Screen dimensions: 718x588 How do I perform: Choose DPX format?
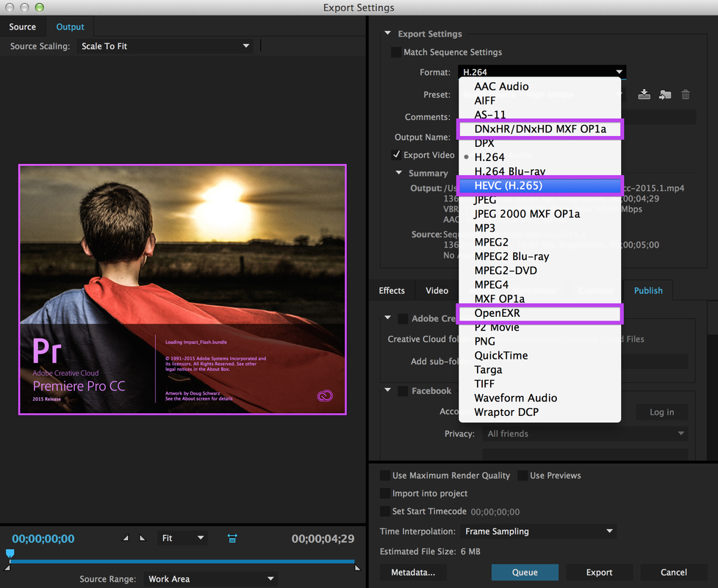tap(540, 143)
